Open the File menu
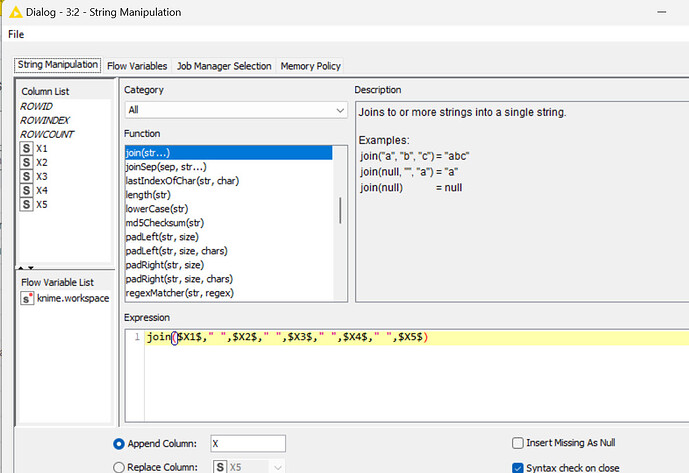This screenshot has width=689, height=473. 16,34
